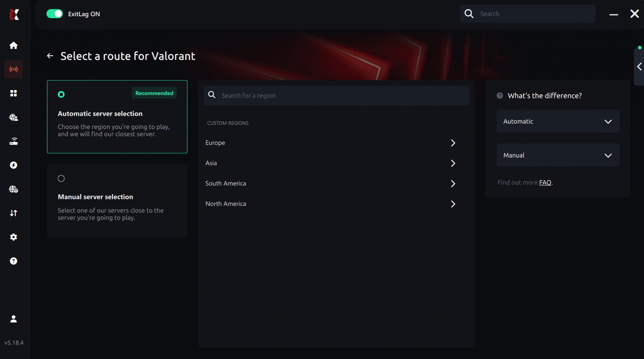Screen dimensions: 644x359
Task: Click the magnifier icon in top search
Action: point(469,14)
